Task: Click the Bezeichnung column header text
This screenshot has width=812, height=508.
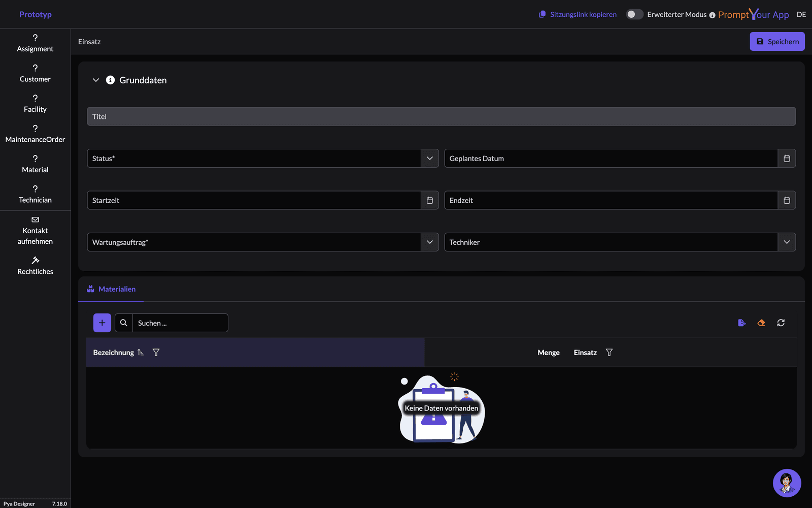Action: [x=114, y=353]
